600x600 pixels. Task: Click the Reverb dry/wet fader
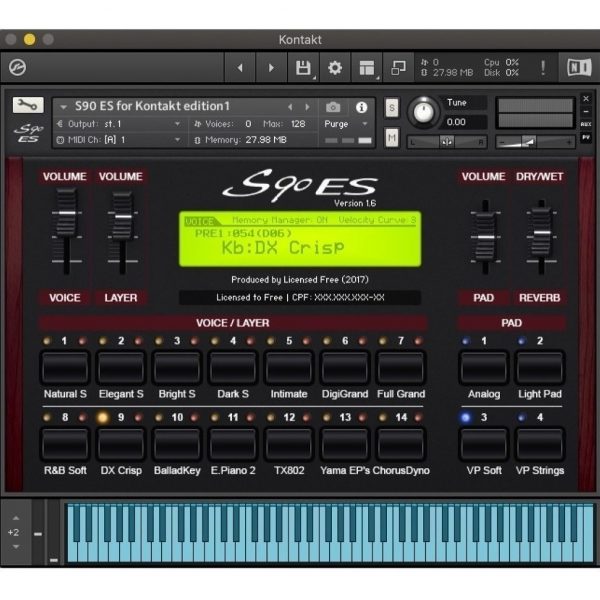541,232
